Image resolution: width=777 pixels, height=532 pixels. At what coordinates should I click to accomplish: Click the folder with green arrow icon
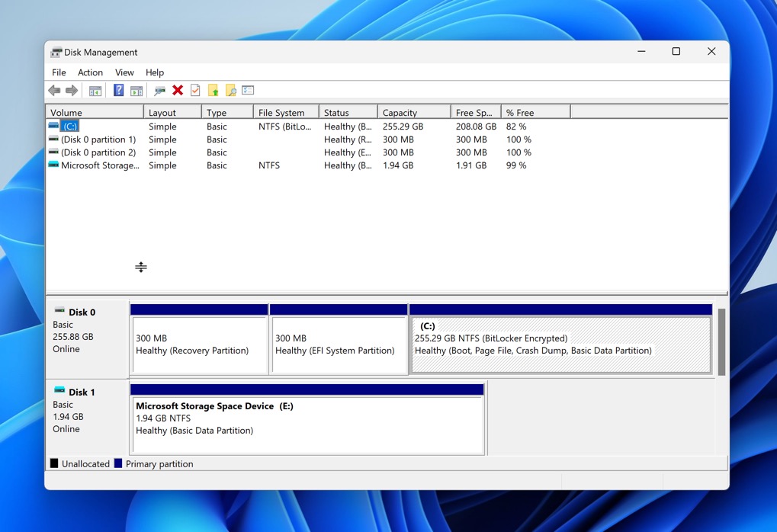[213, 91]
